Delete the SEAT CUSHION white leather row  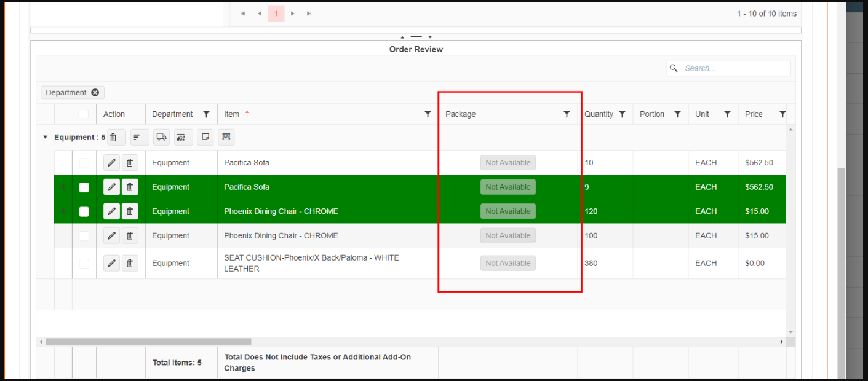point(129,264)
